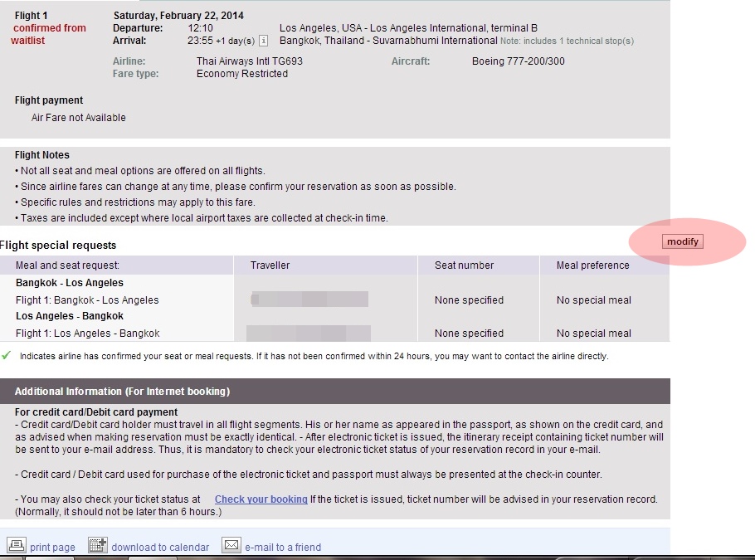
Task: Open the Check your booking link
Action: [261, 499]
